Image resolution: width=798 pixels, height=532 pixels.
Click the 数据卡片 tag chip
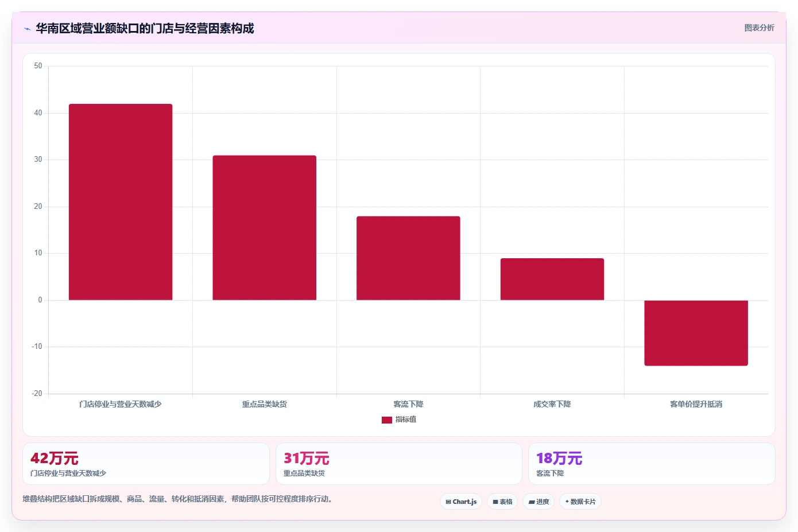580,502
